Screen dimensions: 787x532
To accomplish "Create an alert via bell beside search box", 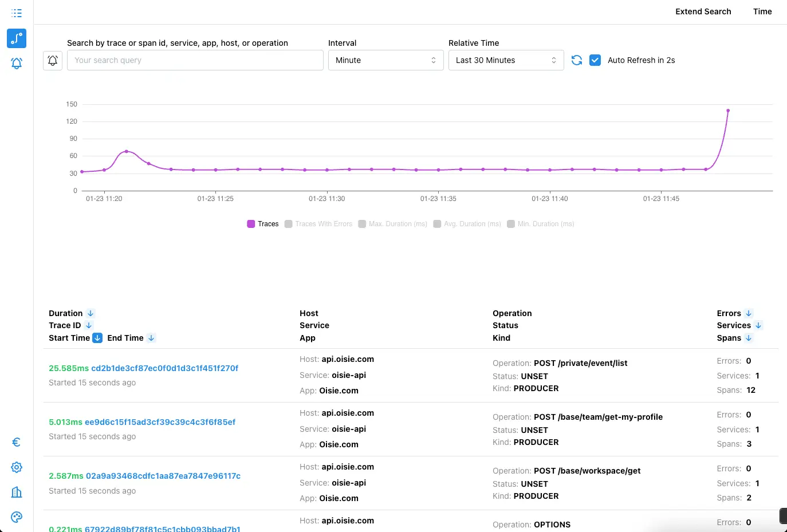I will (x=53, y=60).
